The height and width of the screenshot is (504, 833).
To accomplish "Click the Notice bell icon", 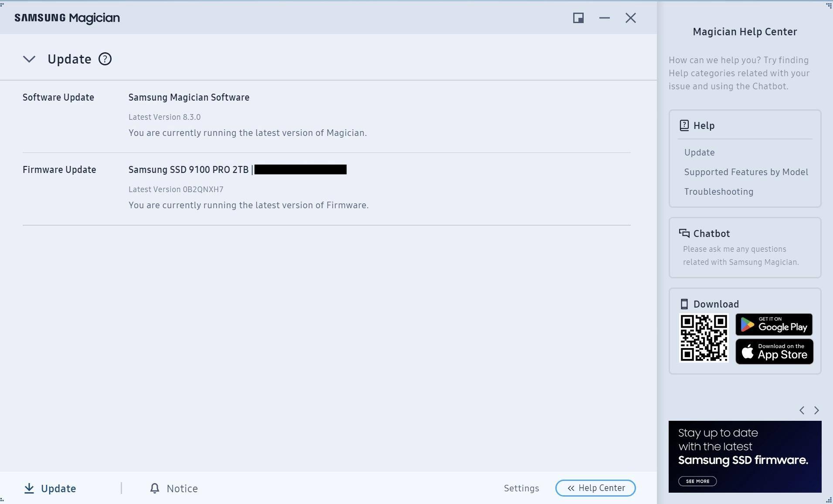I will 154,488.
